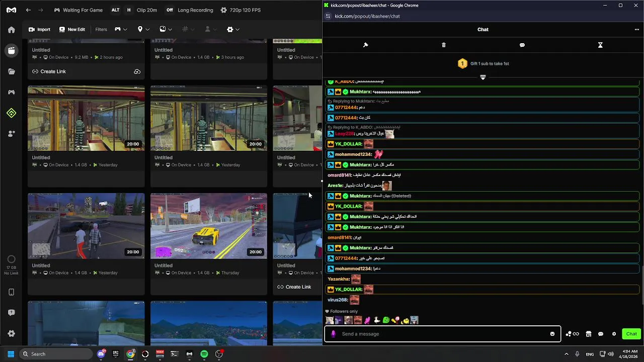Click the Chat header title

point(483,30)
